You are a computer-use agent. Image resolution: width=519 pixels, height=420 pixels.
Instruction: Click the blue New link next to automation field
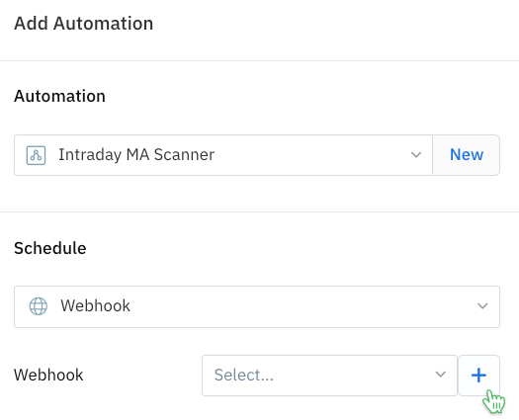(467, 155)
